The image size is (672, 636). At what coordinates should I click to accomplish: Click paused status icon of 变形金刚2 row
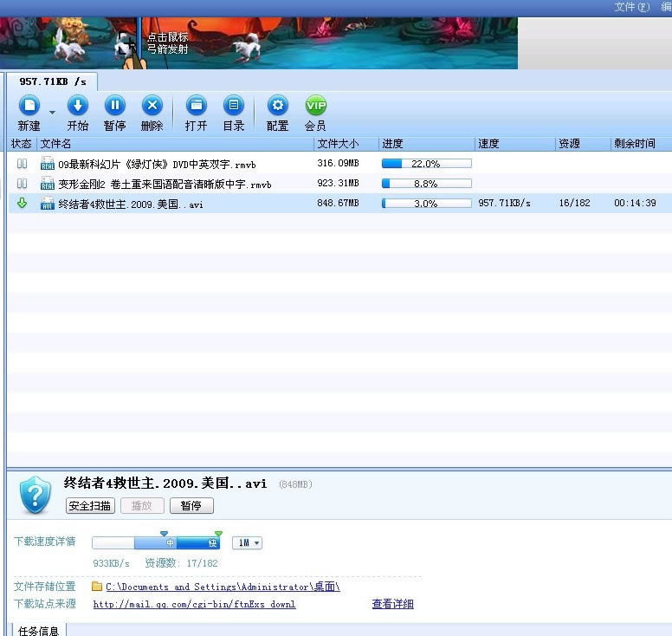click(x=23, y=184)
